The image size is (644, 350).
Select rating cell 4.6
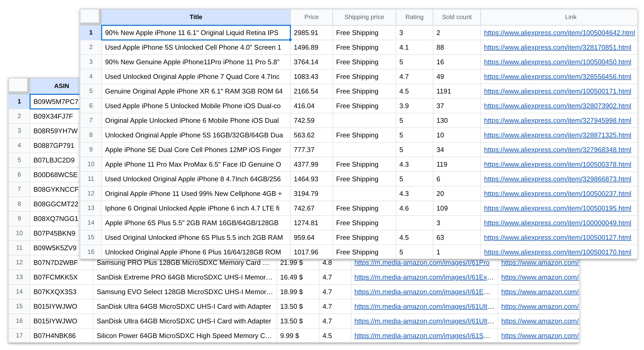[415, 208]
